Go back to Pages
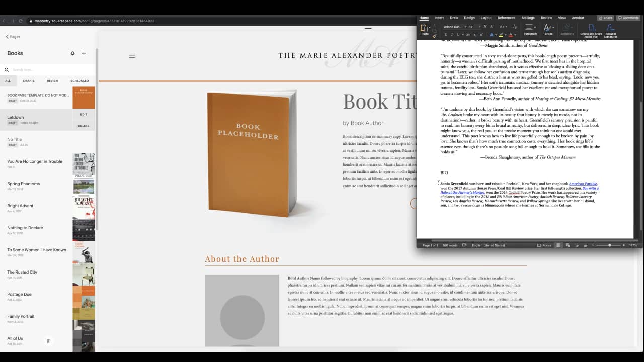Screen dimensions: 644x362 pyautogui.click(x=13, y=37)
